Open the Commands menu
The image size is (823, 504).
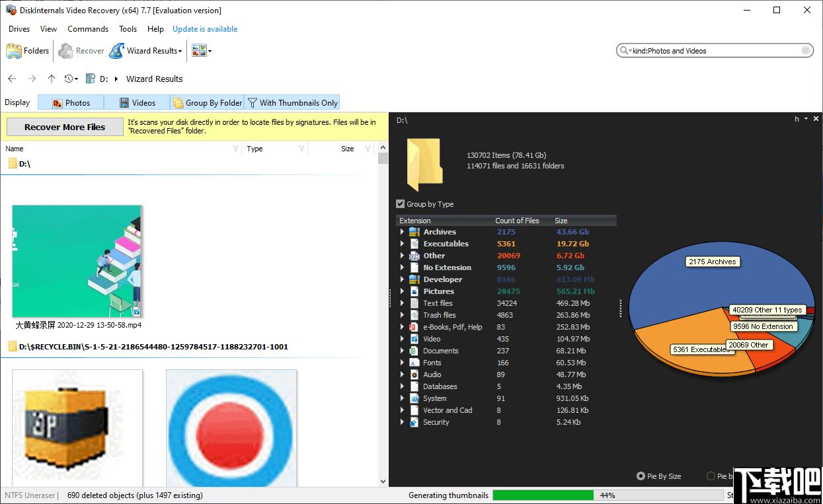pos(88,29)
